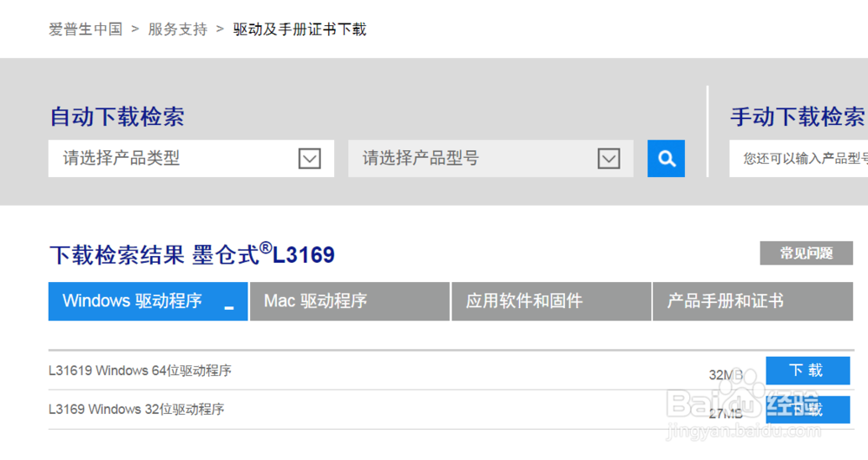Screen dimensions: 868x460
Task: Collapse Windows tab via minus indicator
Action: click(229, 308)
